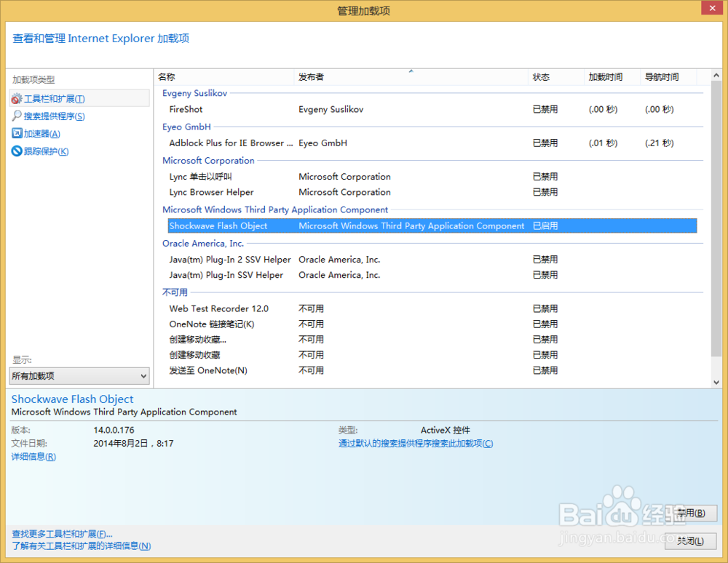
Task: Click the Eyeo GmbH publisher cell for Adblock Plus
Action: coord(323,143)
